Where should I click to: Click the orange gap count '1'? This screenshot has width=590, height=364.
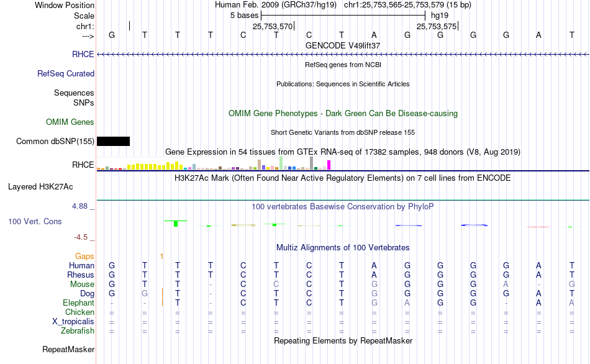click(x=161, y=257)
